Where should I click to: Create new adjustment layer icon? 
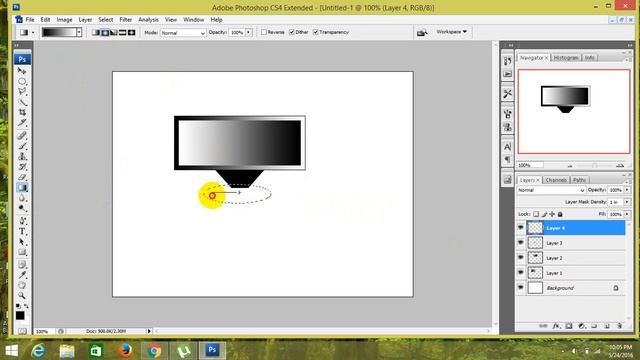coord(582,326)
